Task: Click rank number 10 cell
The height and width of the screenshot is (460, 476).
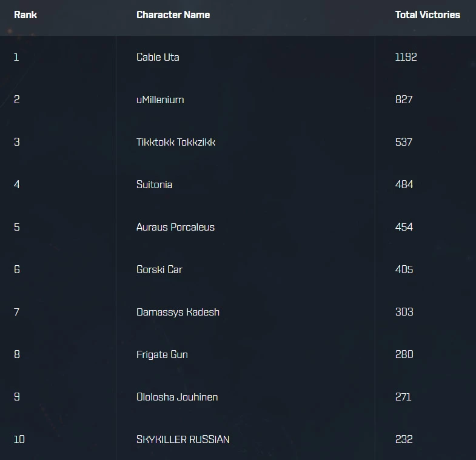Action: pos(19,439)
